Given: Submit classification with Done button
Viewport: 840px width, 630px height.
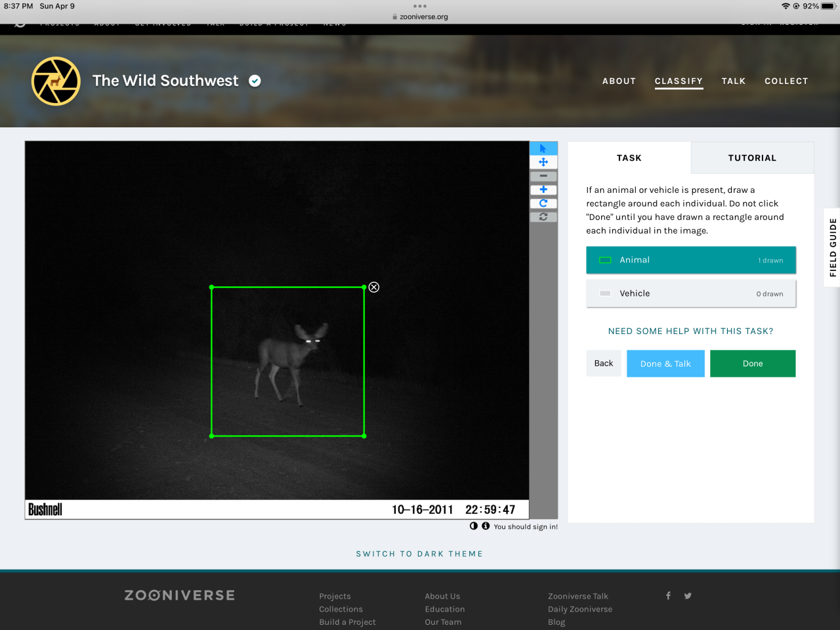Looking at the screenshot, I should point(753,364).
